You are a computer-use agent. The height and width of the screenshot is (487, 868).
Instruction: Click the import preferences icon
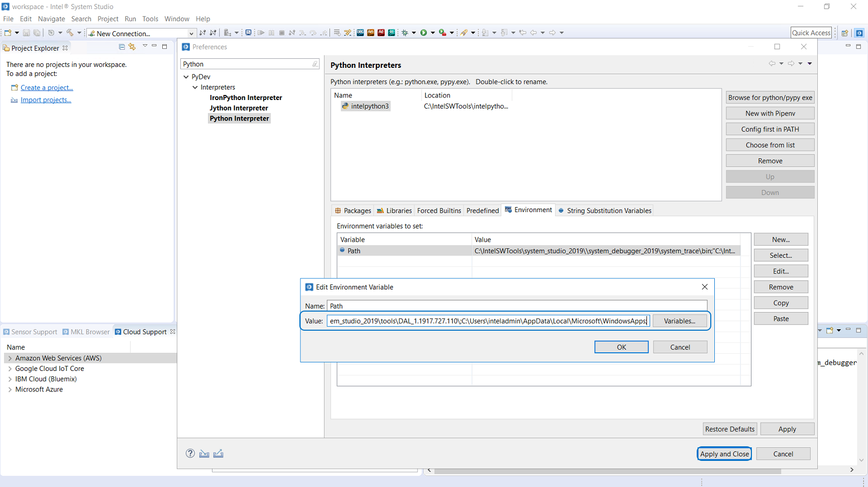[204, 454]
